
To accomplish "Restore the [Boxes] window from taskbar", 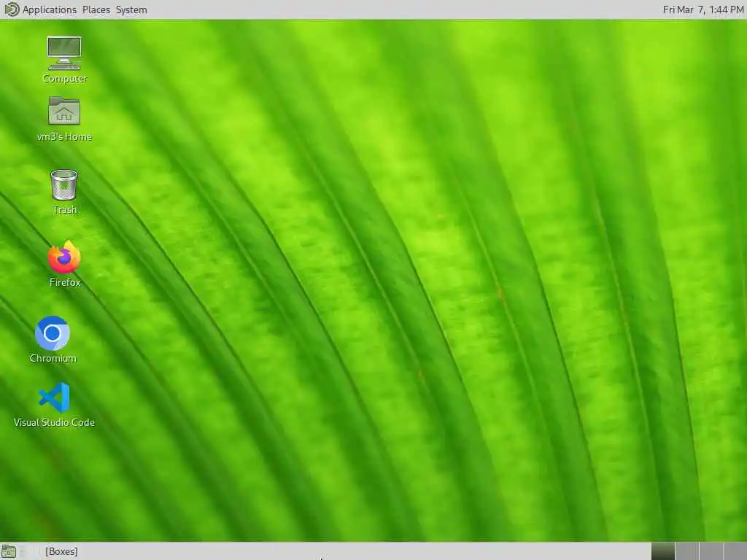I will 61,551.
